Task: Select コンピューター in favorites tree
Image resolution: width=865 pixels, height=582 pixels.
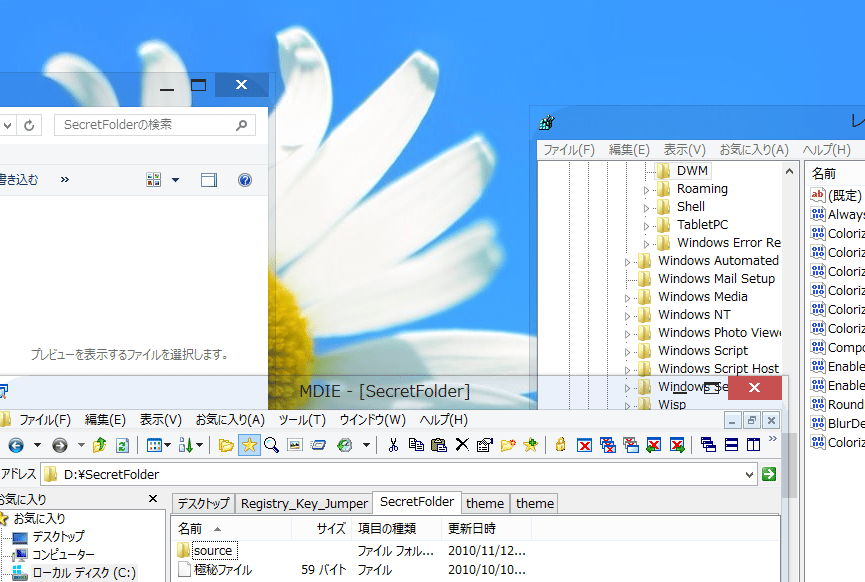Action: pyautogui.click(x=63, y=554)
